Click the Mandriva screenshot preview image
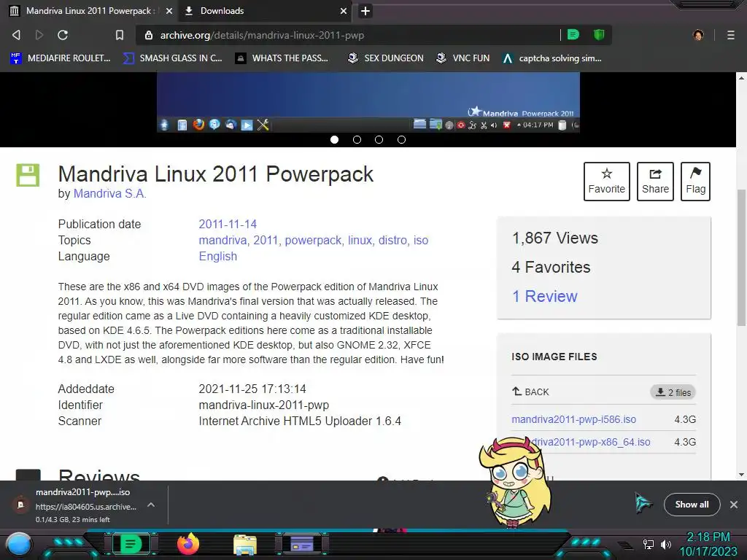The width and height of the screenshot is (747, 560). tap(368, 102)
